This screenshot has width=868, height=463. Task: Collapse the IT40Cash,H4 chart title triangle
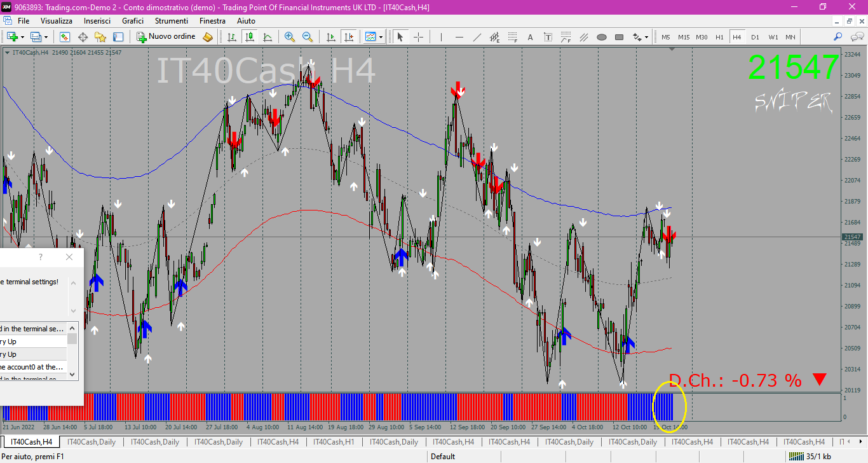coord(7,52)
